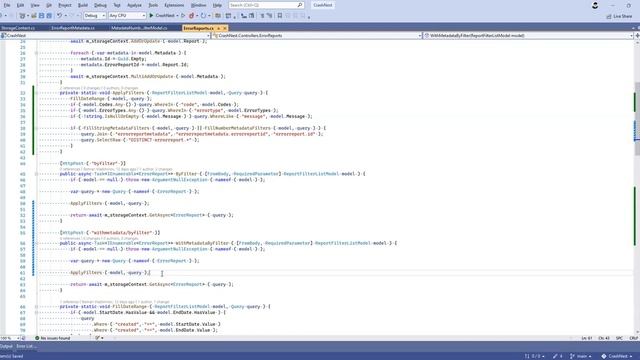Click the Undo icon

[x=60, y=16]
